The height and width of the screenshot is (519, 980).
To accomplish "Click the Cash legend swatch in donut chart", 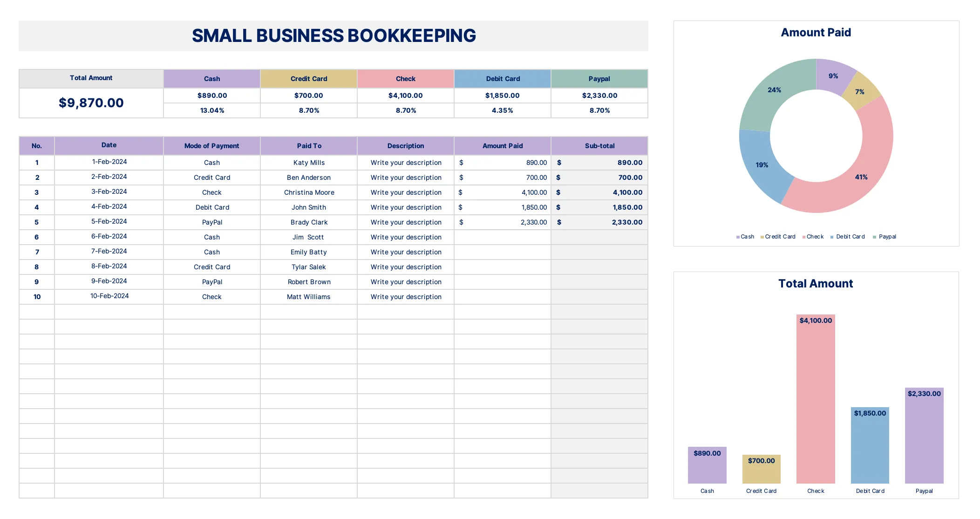I will [x=738, y=237].
